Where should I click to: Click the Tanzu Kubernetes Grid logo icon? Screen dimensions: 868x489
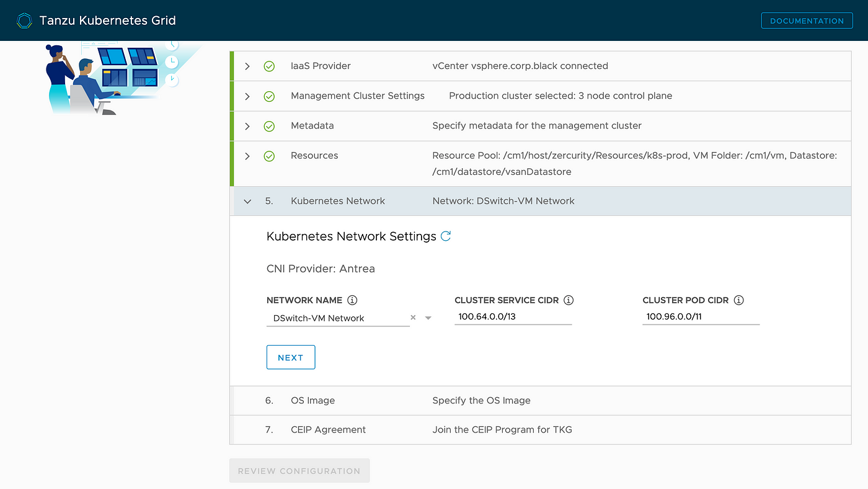(x=24, y=21)
